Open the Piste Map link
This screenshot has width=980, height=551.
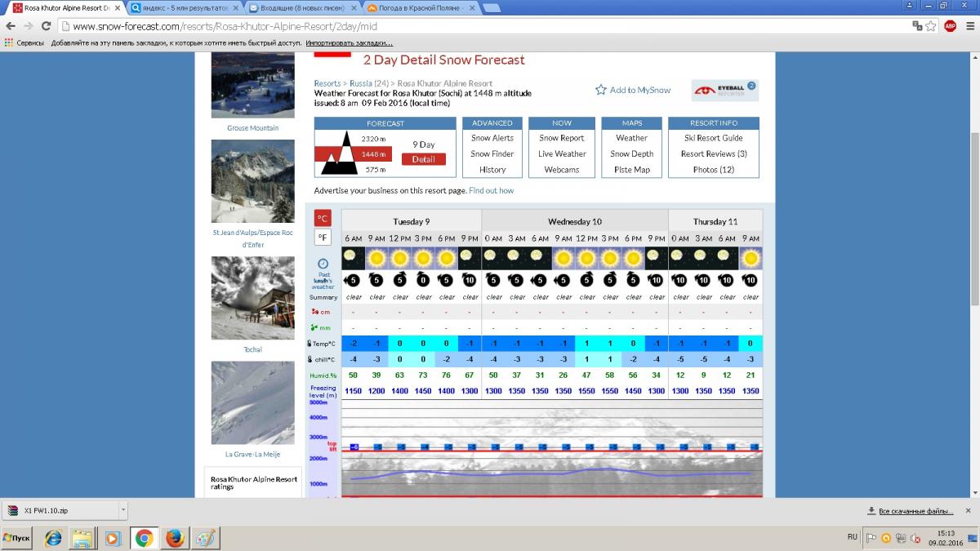[631, 170]
